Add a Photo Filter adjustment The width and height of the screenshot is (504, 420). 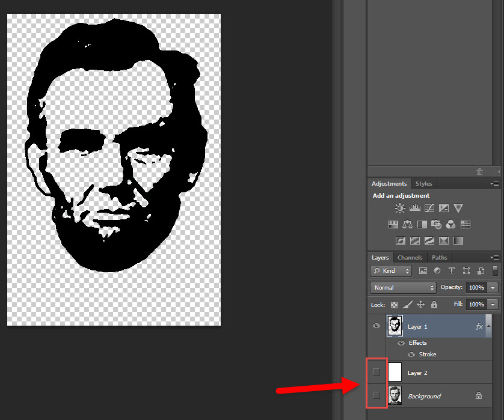(x=437, y=225)
